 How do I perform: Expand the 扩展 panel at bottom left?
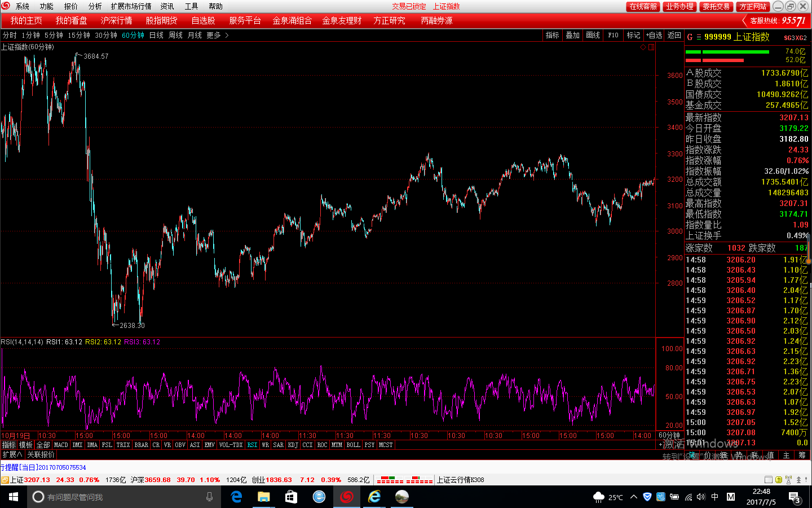click(x=12, y=454)
